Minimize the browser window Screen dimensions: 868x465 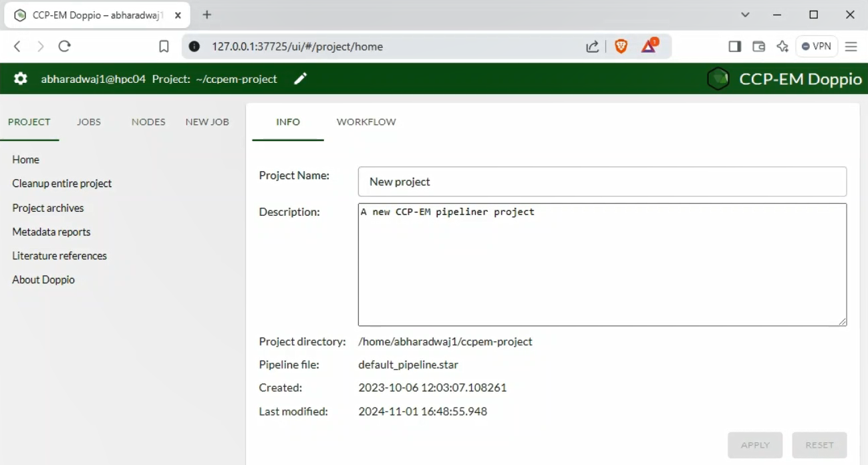tap(777, 15)
